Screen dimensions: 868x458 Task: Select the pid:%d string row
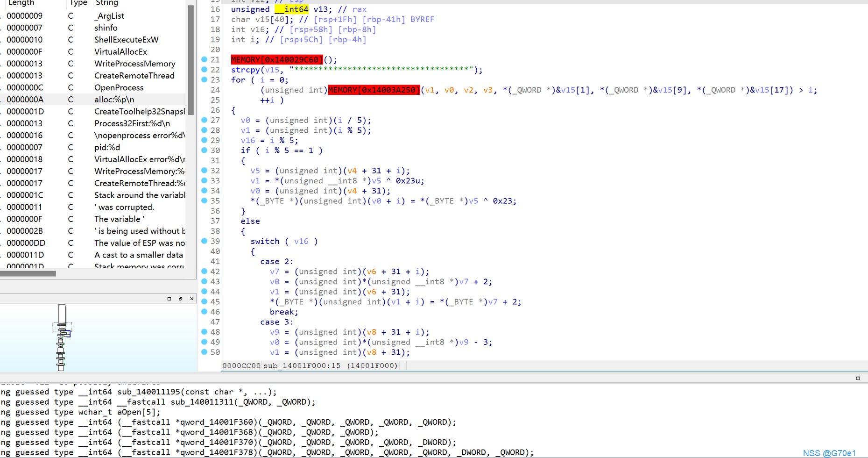pos(93,147)
